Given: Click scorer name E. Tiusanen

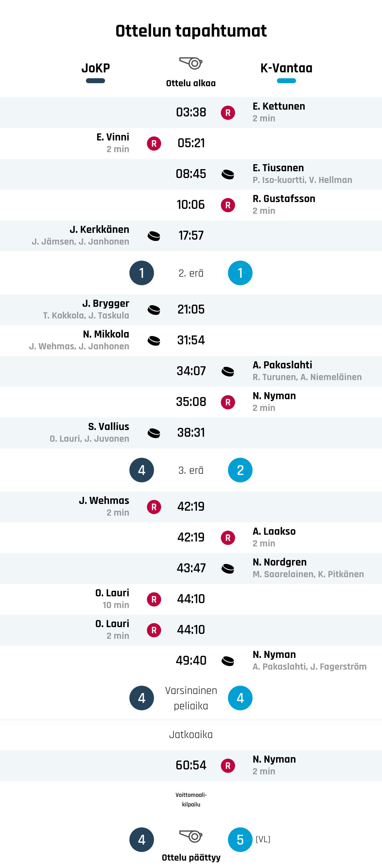Looking at the screenshot, I should 278,168.
